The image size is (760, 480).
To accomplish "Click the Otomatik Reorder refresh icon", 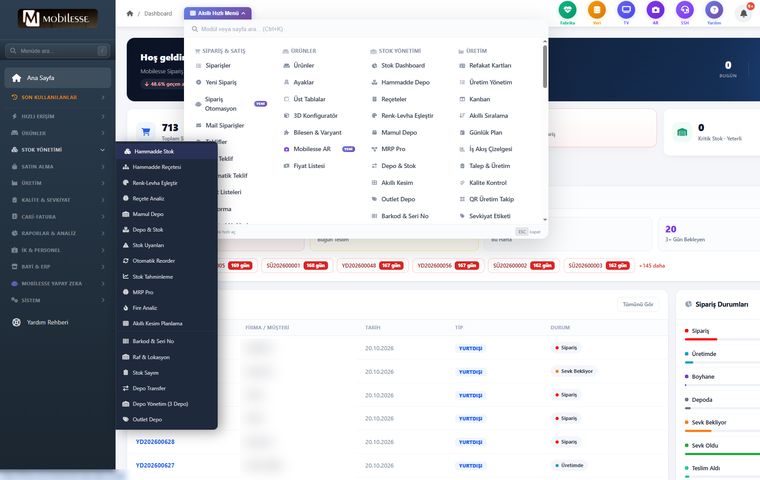I will (x=126, y=261).
